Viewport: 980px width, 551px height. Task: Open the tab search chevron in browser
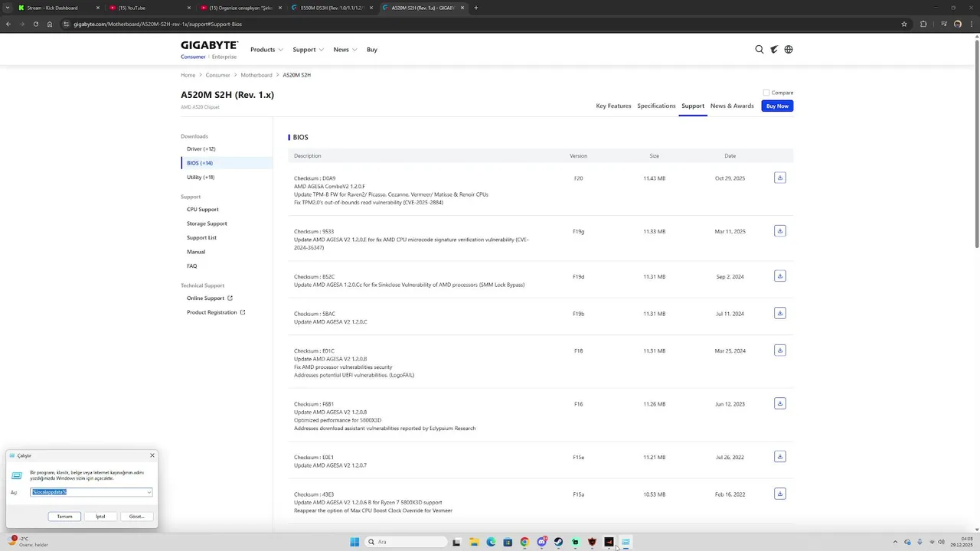pos(8,8)
